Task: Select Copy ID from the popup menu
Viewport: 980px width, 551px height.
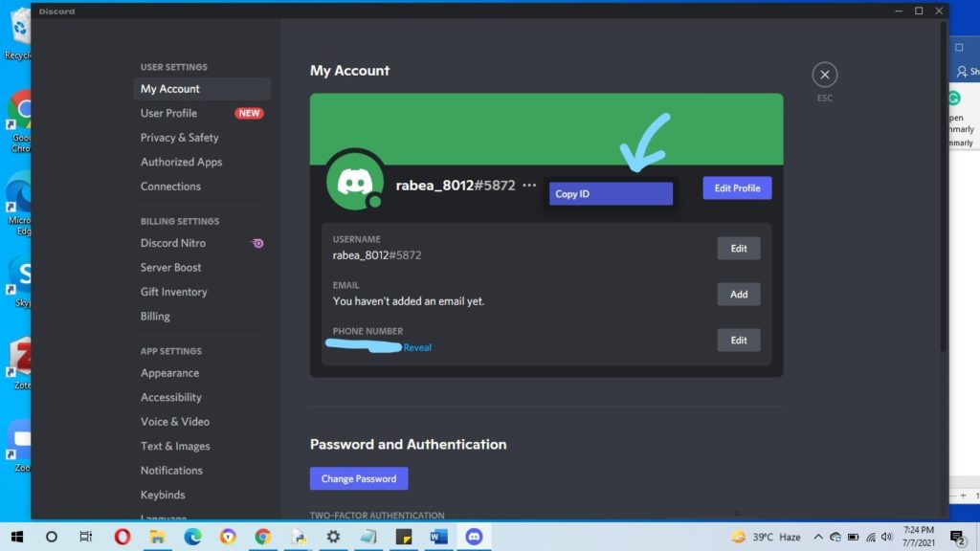Action: (611, 193)
